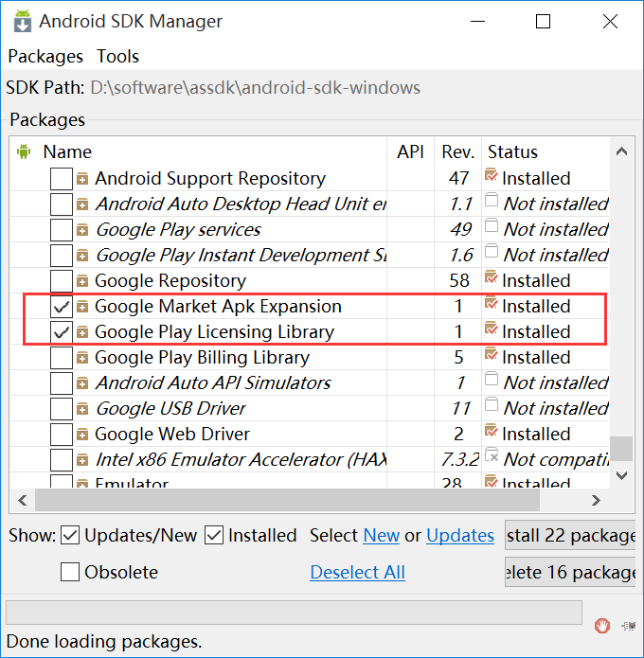Check the Google Play Billing Library checkbox

click(x=62, y=358)
